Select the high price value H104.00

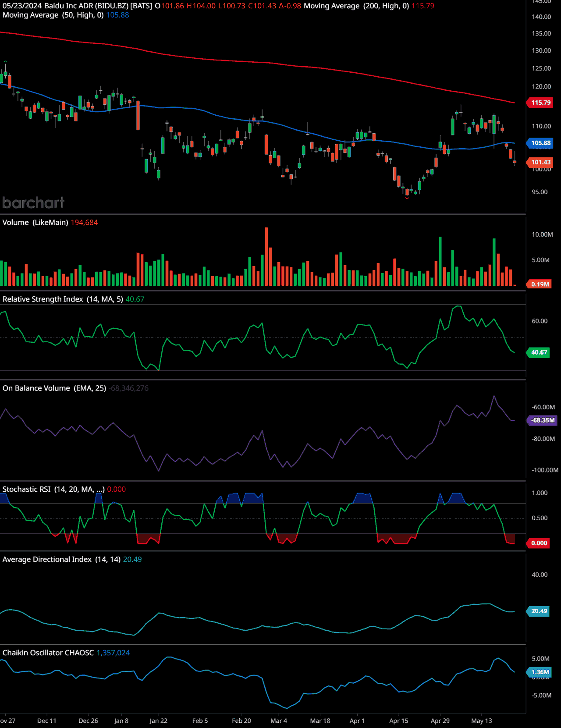[201, 6]
